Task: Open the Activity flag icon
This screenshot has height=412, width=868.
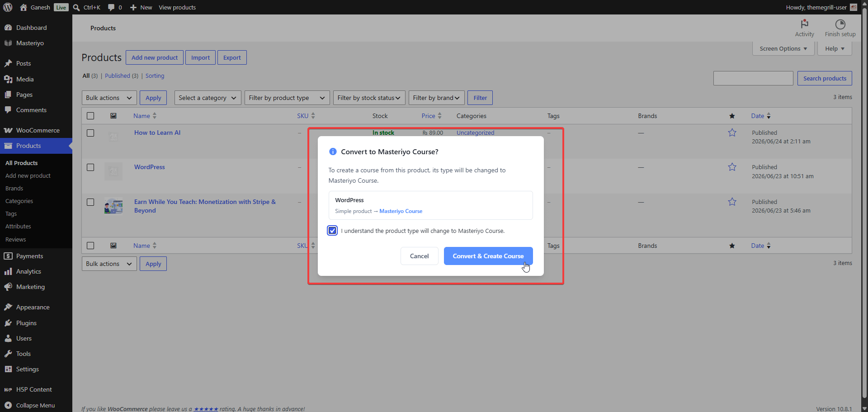Action: pos(805,24)
